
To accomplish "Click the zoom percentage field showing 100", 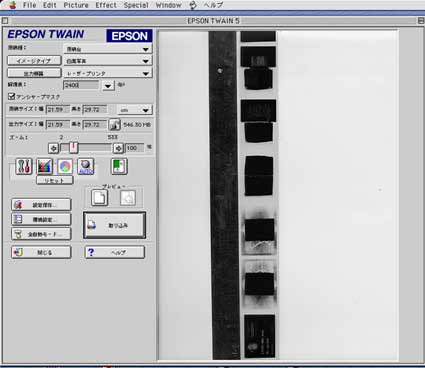I will coord(135,148).
